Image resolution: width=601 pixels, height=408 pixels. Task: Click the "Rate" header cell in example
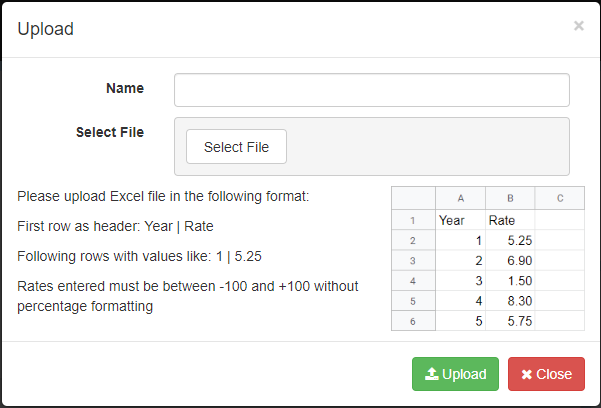click(510, 220)
